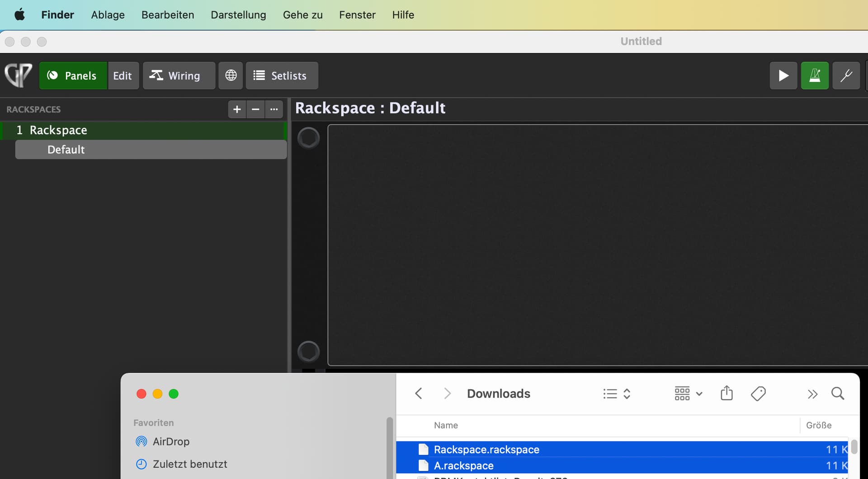This screenshot has height=479, width=868.
Task: Toggle the green metronome button
Action: tap(815, 75)
